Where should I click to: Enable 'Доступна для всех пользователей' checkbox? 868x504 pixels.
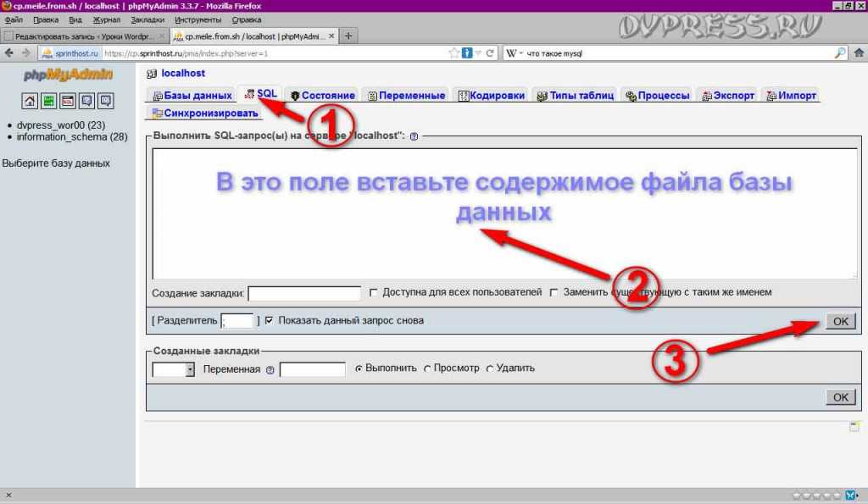click(374, 293)
